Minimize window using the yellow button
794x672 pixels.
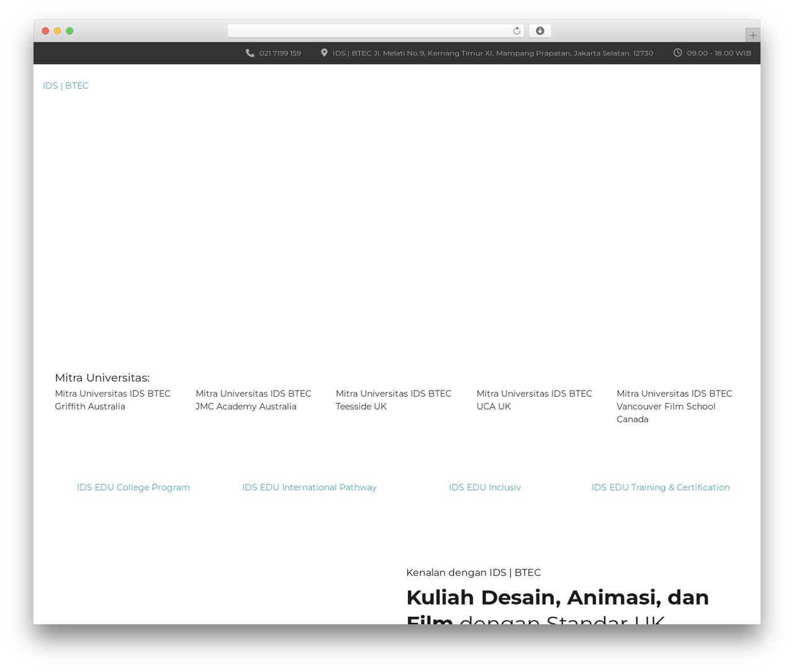tap(57, 31)
